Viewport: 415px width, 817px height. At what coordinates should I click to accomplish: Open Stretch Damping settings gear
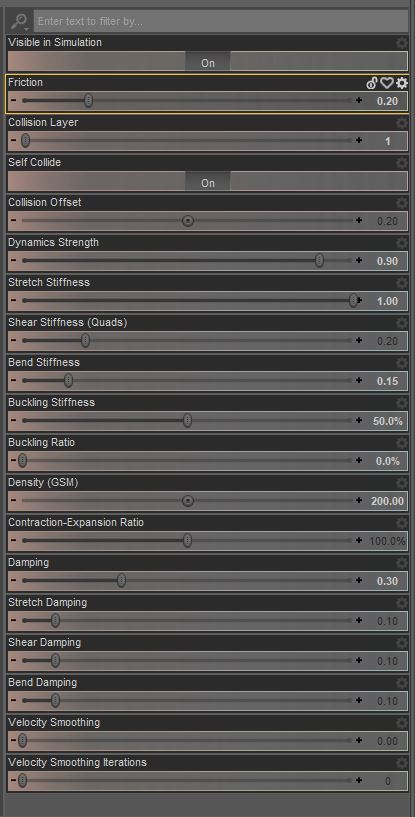(401, 603)
